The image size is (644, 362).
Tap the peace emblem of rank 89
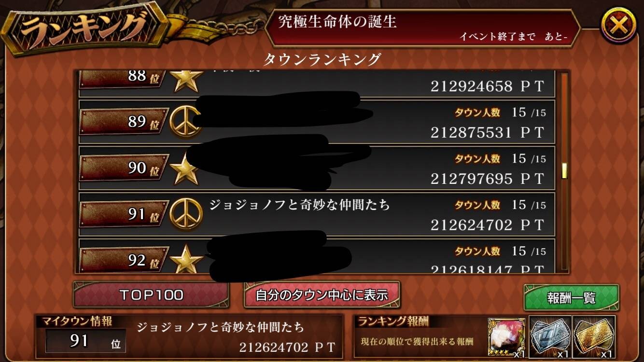click(x=186, y=121)
